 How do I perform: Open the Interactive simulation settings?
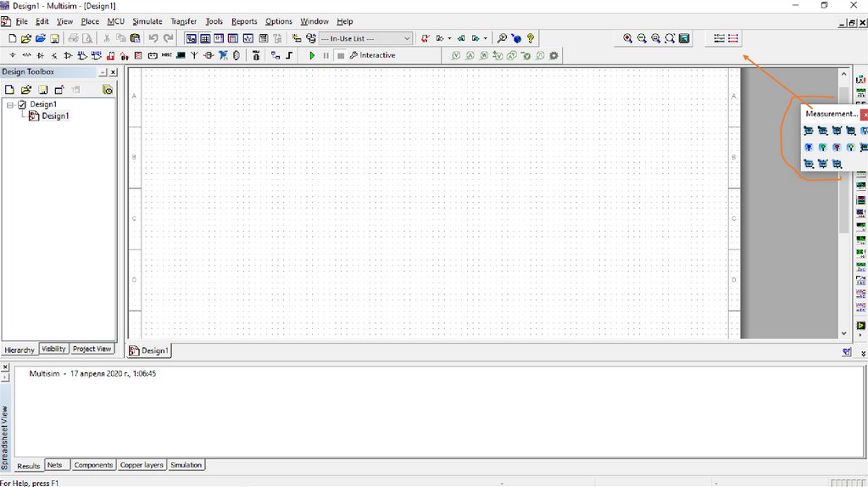373,56
